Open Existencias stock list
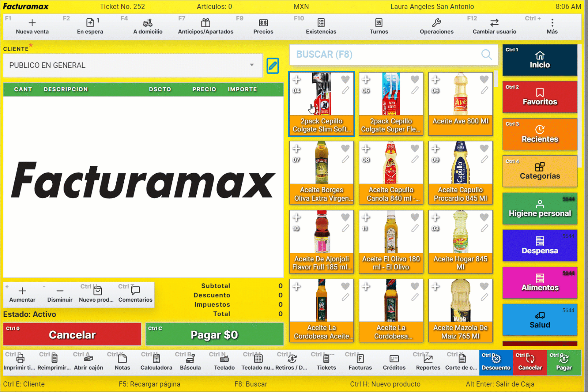This screenshot has width=588, height=392. click(x=321, y=26)
